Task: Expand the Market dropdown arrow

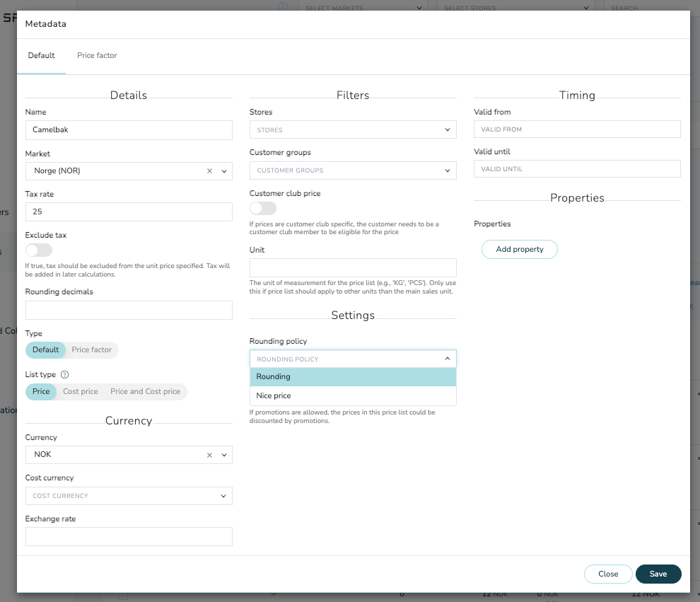Action: pyautogui.click(x=224, y=171)
